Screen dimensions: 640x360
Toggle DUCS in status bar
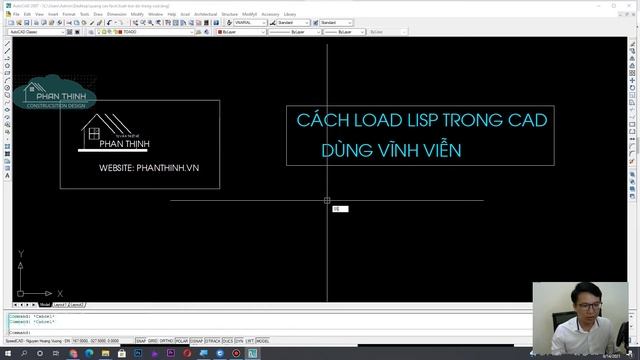[x=228, y=341]
